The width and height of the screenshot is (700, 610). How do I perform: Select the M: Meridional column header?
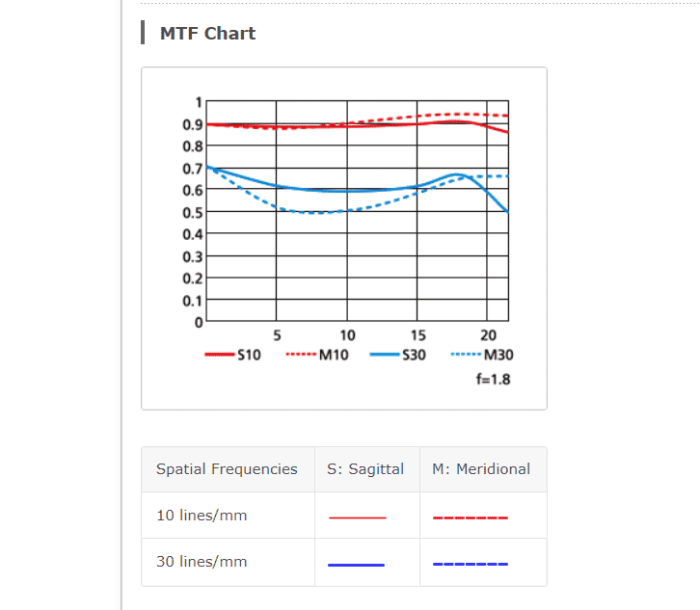click(481, 469)
